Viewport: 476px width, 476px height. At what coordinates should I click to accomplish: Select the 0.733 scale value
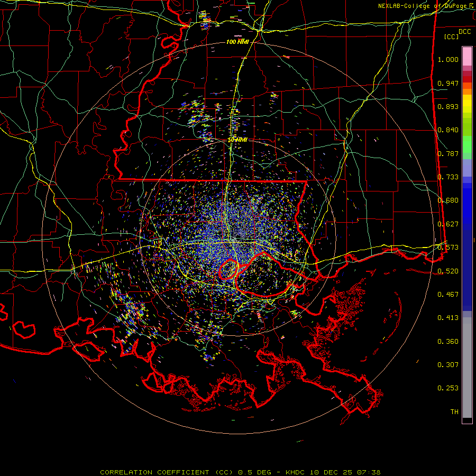click(x=448, y=177)
